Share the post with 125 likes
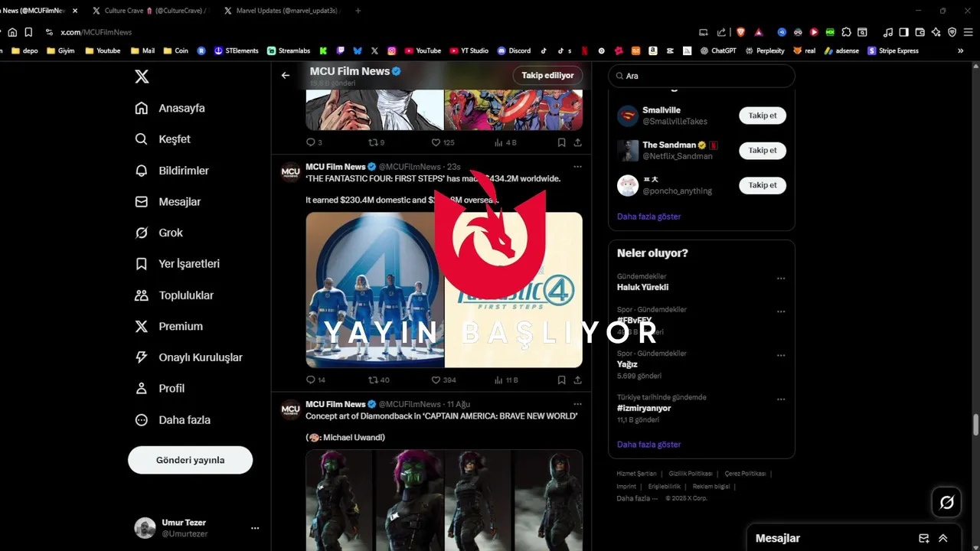980x551 pixels. [577, 142]
